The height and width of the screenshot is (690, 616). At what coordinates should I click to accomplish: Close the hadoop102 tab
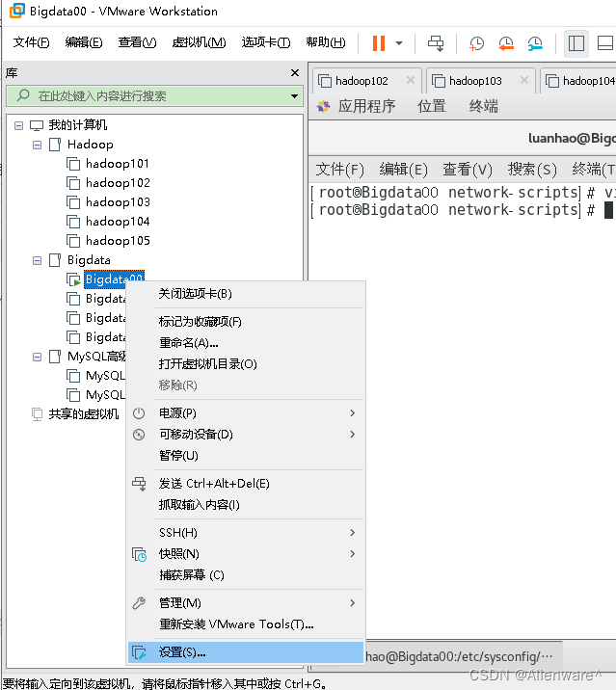[x=411, y=80]
